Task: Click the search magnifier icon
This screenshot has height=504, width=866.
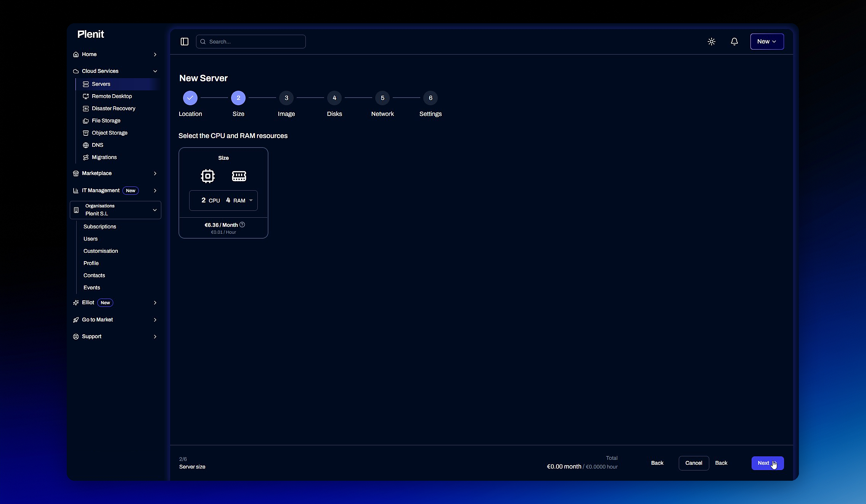Action: [x=203, y=42]
